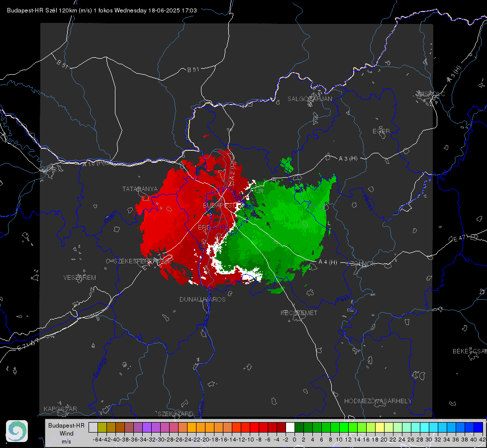Image resolution: width=487 pixels, height=448 pixels.
Task: Click the 0 value on the scale
Action: (x=294, y=440)
